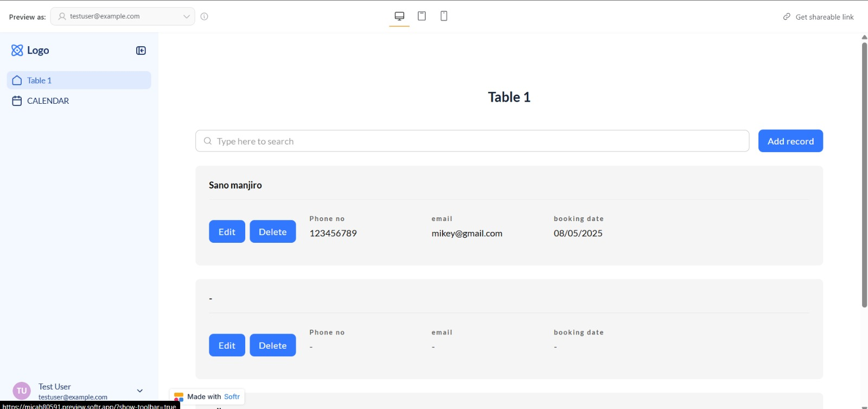Image resolution: width=868 pixels, height=409 pixels.
Task: Click the TU user avatar
Action: coord(22,391)
